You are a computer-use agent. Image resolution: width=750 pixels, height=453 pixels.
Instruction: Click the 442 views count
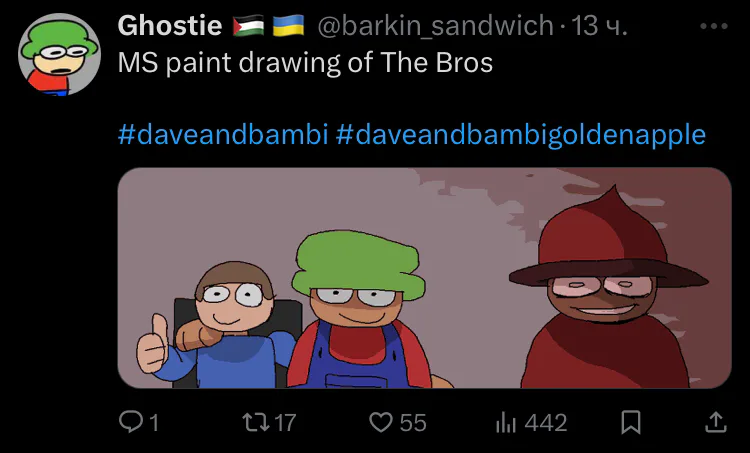[x=546, y=423]
